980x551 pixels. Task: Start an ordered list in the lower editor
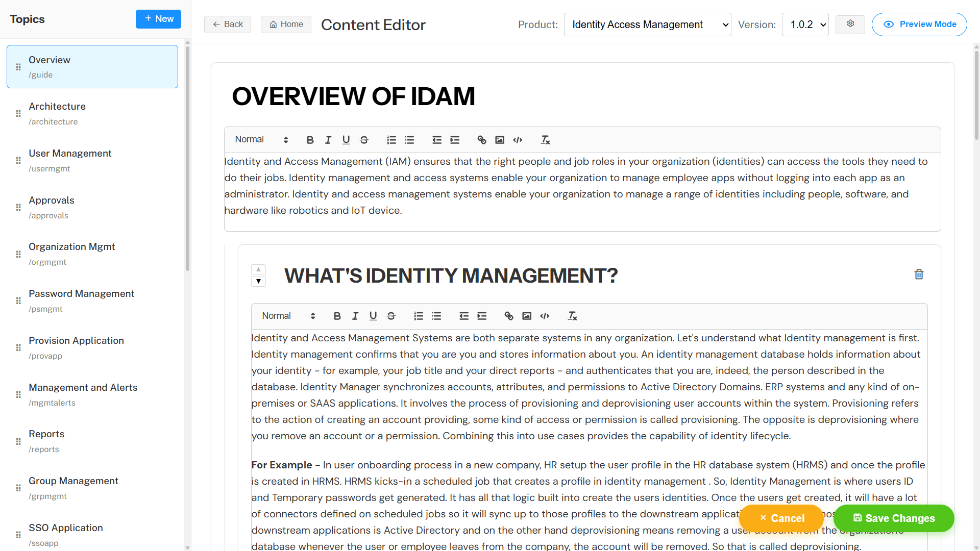tap(418, 316)
